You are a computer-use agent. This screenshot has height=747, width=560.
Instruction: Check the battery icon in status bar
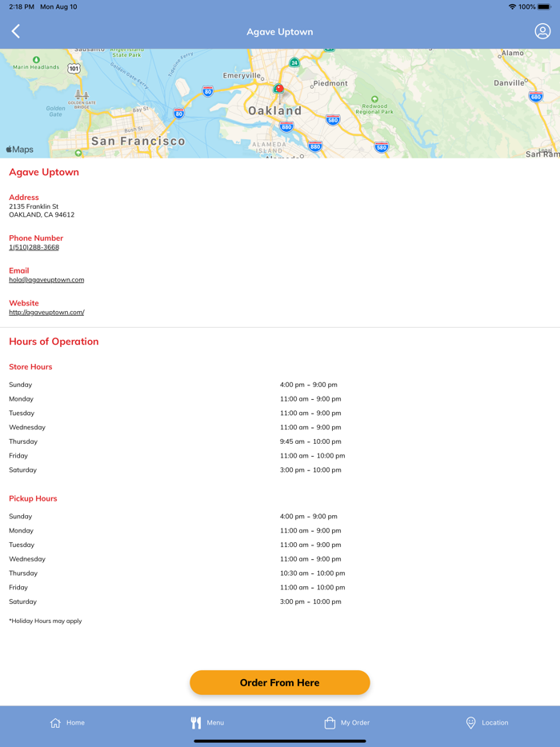545,6
